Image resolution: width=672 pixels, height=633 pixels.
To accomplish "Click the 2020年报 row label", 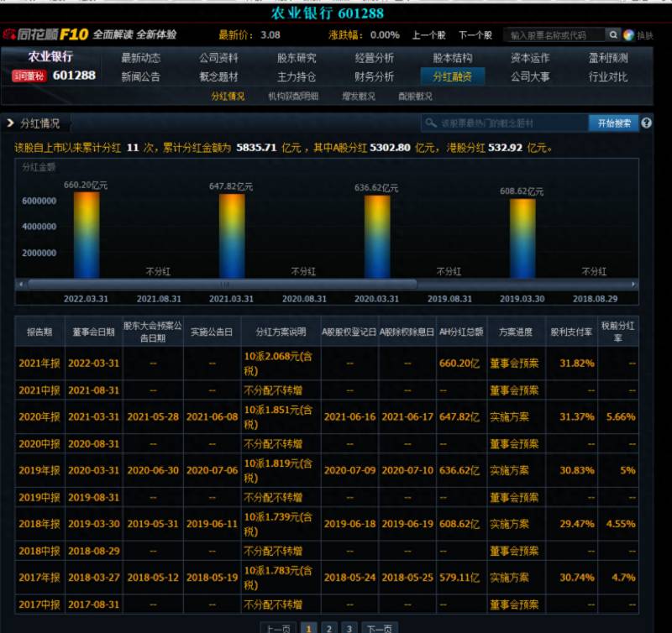I will 39,416.
